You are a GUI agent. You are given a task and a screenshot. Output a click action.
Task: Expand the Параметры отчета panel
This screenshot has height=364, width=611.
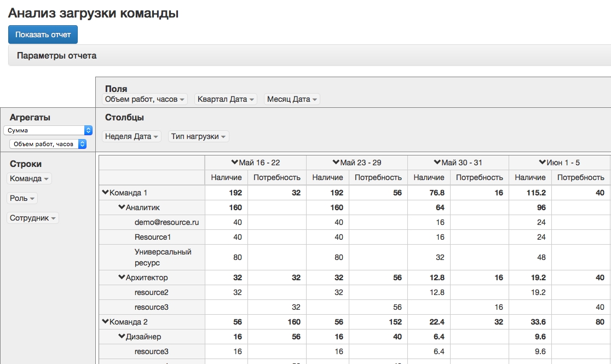[57, 56]
